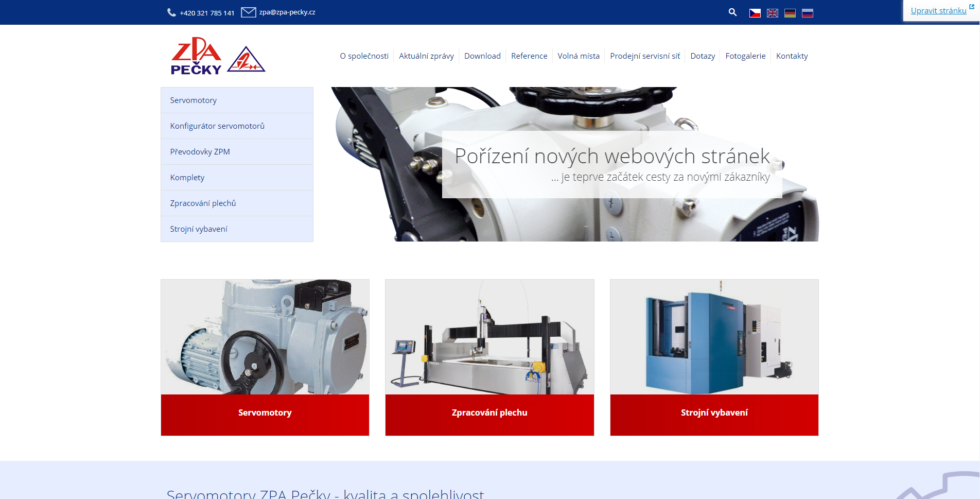Open the 'Upravit stránku' link
This screenshot has height=499, width=980.
938,11
